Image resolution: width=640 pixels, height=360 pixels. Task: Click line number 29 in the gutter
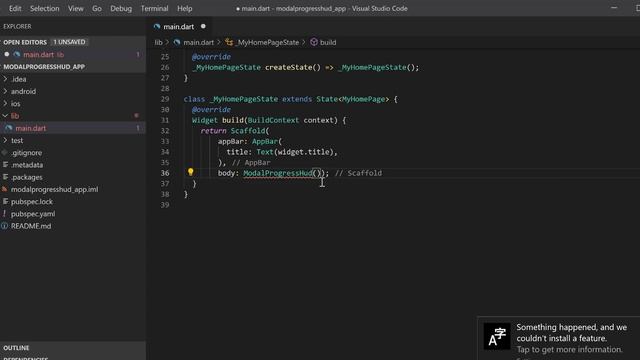165,99
